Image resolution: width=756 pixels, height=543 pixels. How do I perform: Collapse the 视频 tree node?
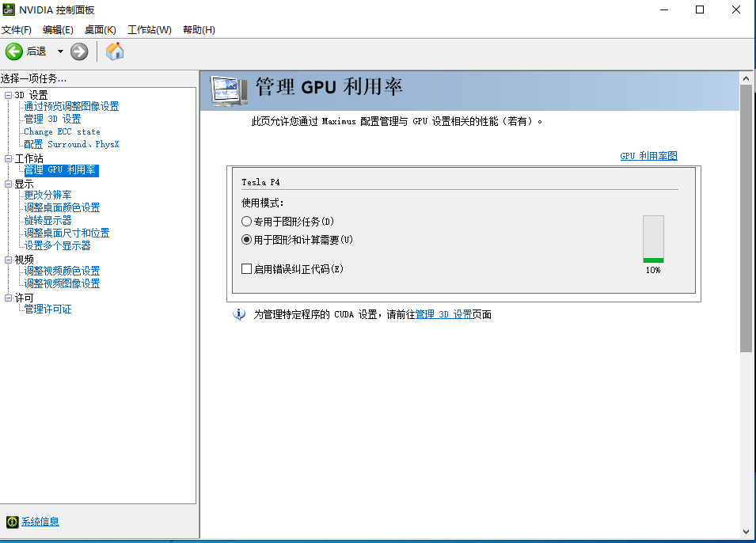pos(8,260)
